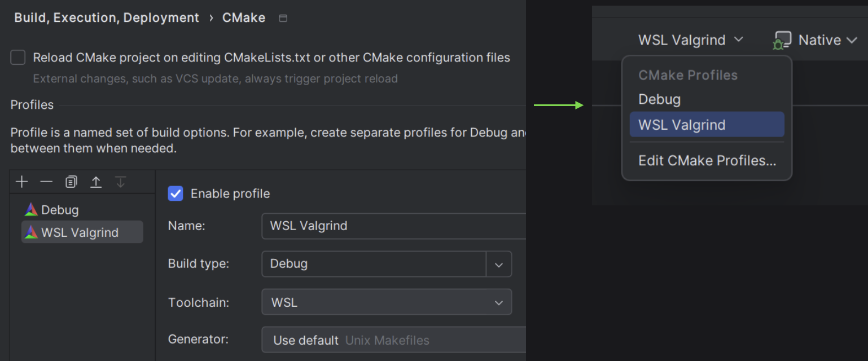Open the Build, Execution, Deployment breadcrumb
Screen dimensions: 868x361
107,17
